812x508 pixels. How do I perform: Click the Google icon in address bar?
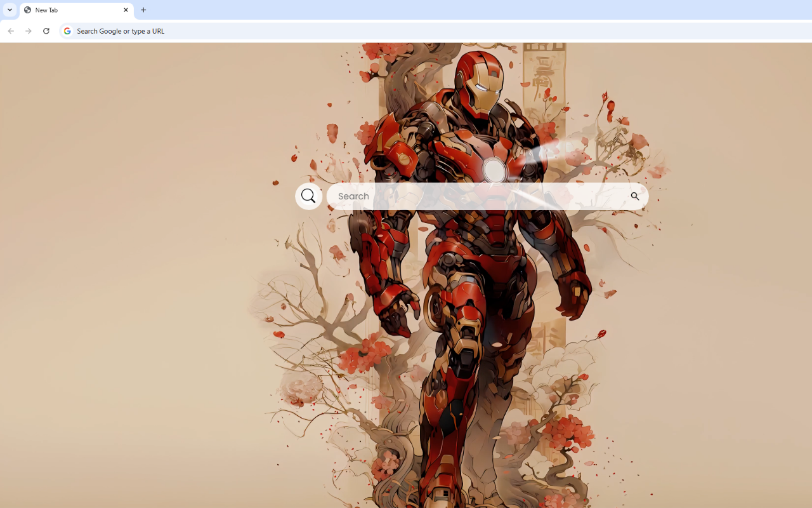pyautogui.click(x=67, y=30)
